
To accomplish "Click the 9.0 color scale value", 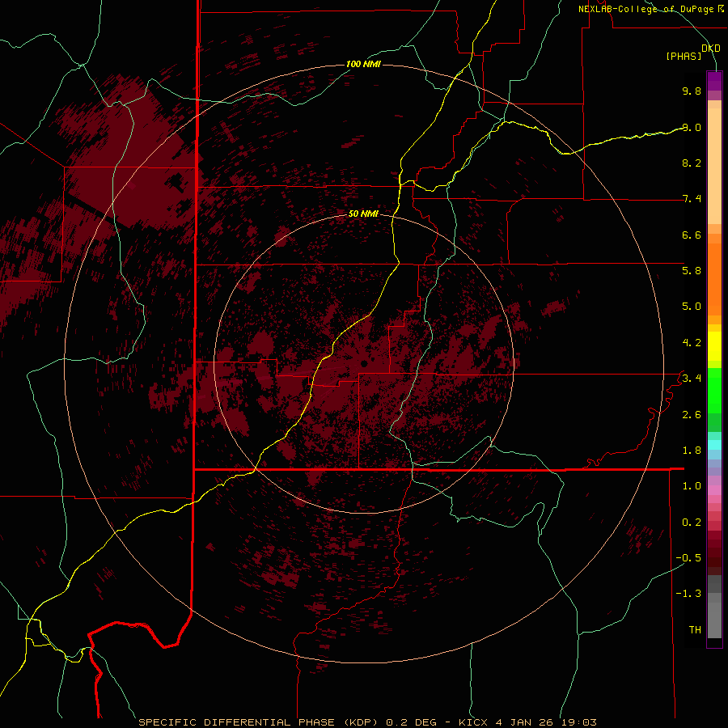I will click(x=692, y=127).
